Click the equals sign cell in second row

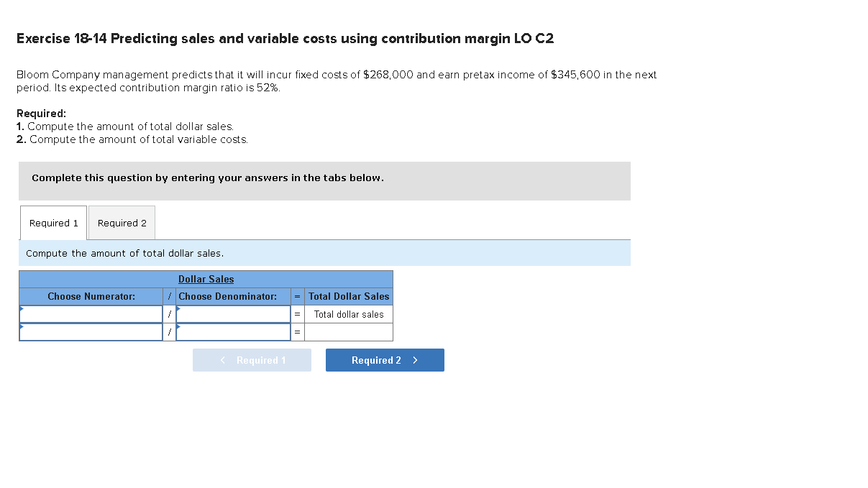pos(296,331)
